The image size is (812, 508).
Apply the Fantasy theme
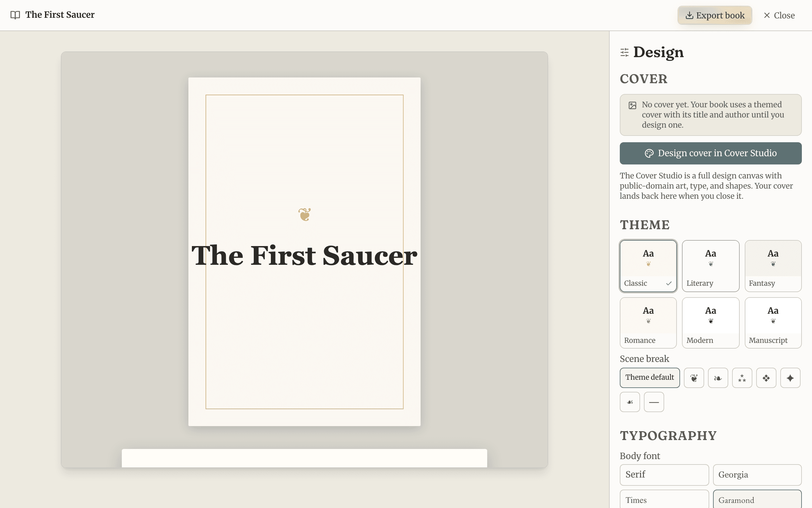773,266
